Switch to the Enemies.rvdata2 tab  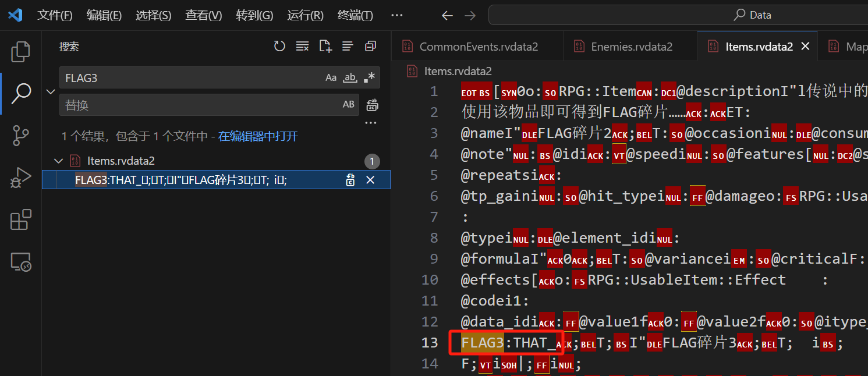pos(631,47)
